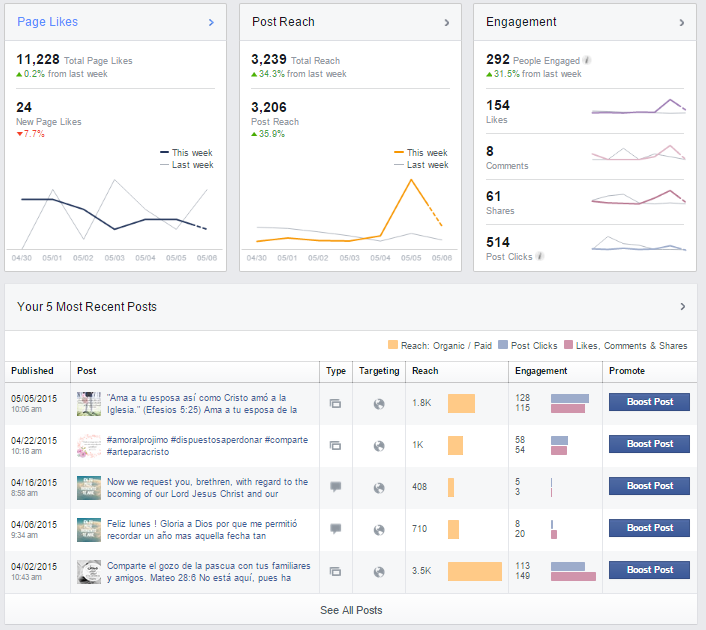The width and height of the screenshot is (706, 630).
Task: Click Comments sparkline in Engagement panel
Action: coord(638,153)
